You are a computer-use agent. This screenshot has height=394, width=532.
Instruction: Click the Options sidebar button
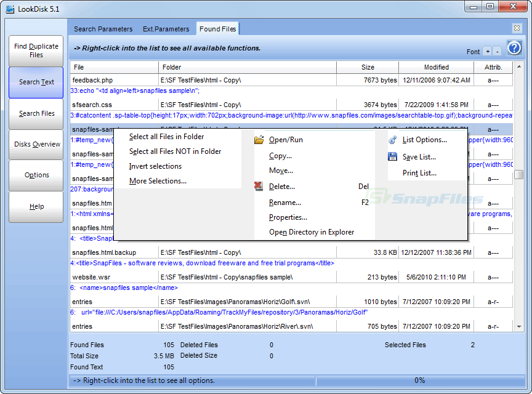click(36, 175)
